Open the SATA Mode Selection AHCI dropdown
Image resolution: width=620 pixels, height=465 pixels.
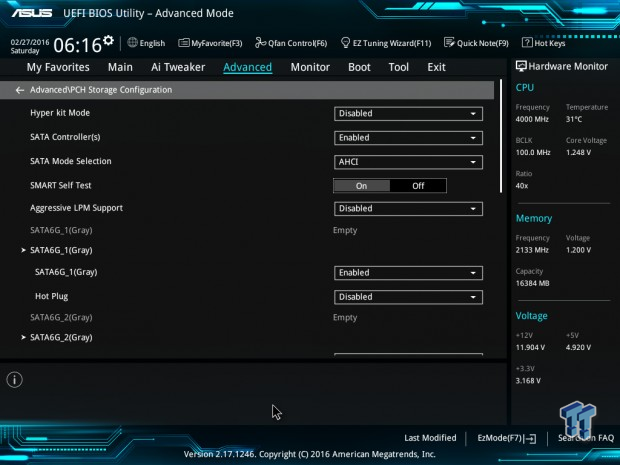click(x=408, y=162)
